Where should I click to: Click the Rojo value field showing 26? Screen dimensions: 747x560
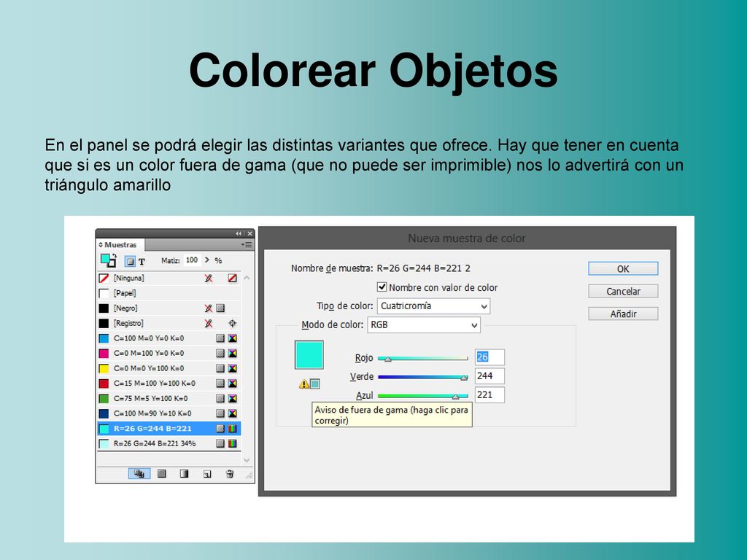tap(489, 357)
